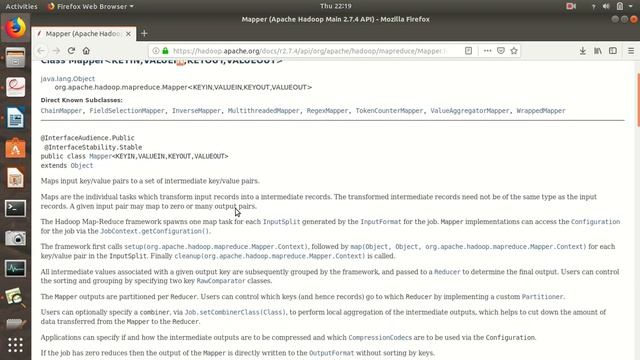Open the Job.setCombinerClass(Class) link

(x=235, y=312)
